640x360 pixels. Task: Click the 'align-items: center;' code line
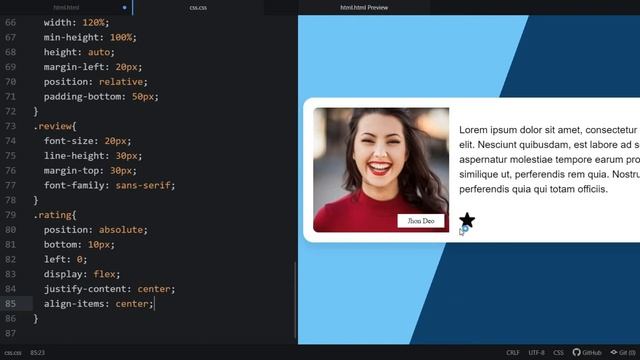click(x=98, y=304)
